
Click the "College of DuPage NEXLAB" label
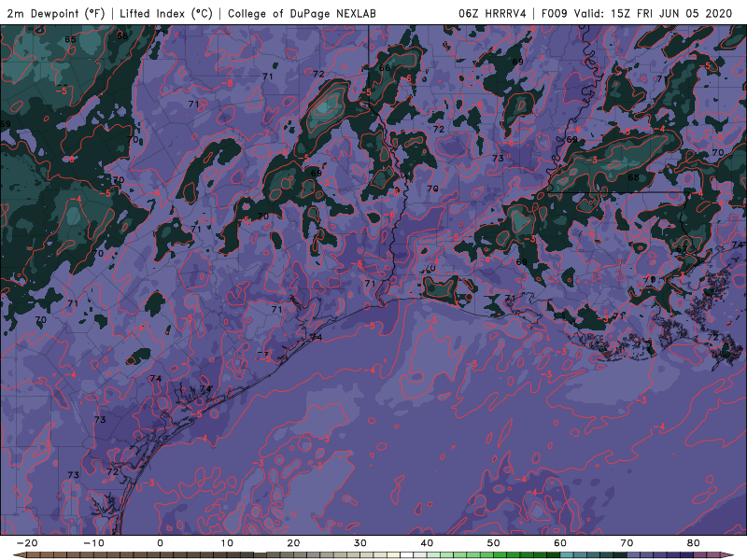click(x=302, y=14)
